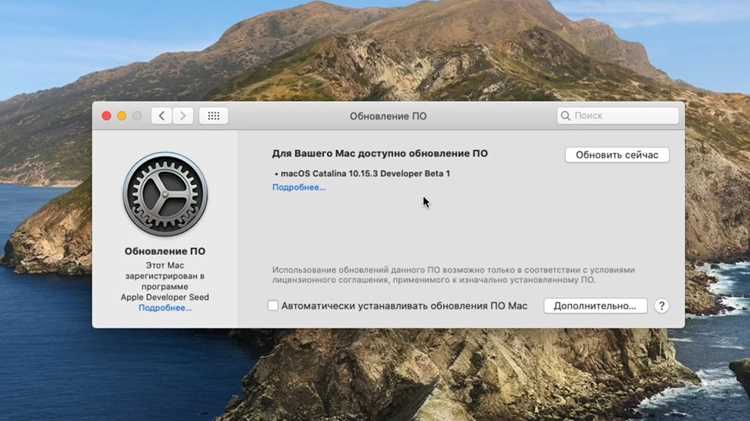750x421 pixels.
Task: Minimize the window with the yellow button
Action: [x=122, y=116]
